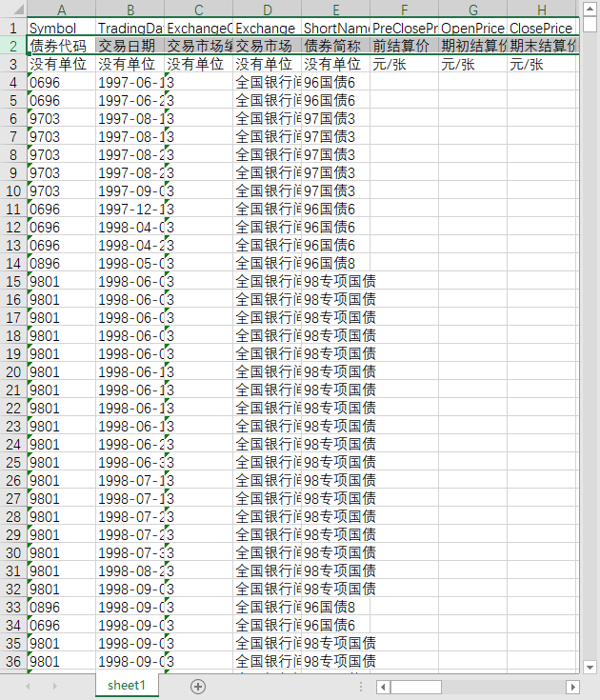Select row 2 header
Viewport: 600px width, 700px height.
(13, 46)
